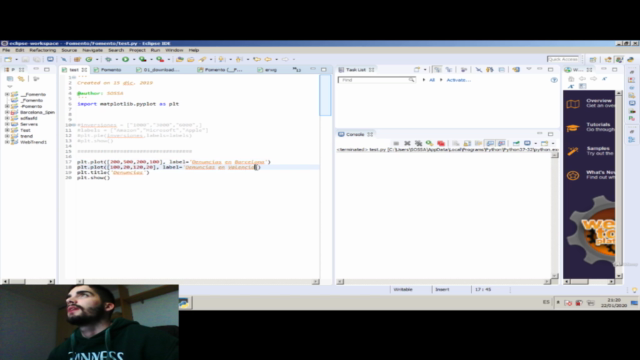Switch to the 01_download editor tab
Viewport: 640px width, 360px height.
158,70
